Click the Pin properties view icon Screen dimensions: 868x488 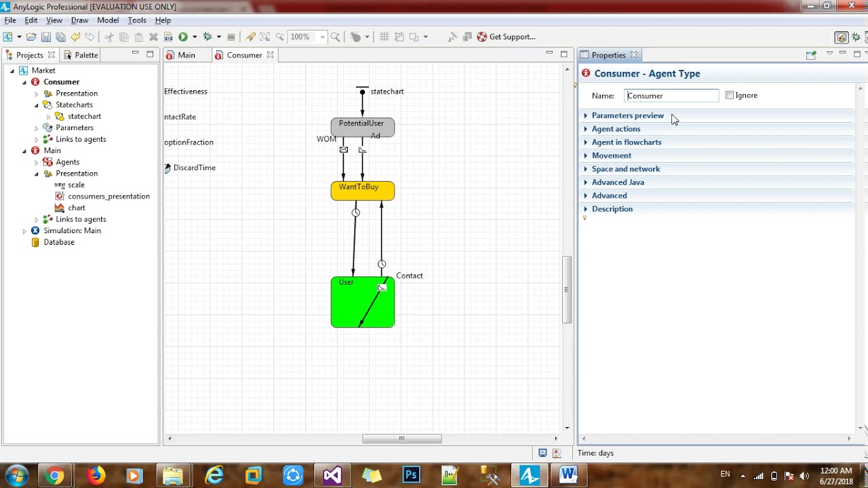810,55
